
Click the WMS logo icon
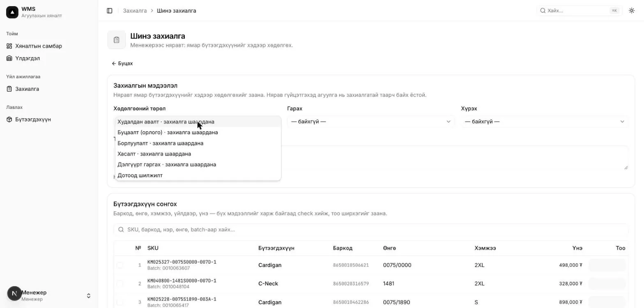click(12, 12)
